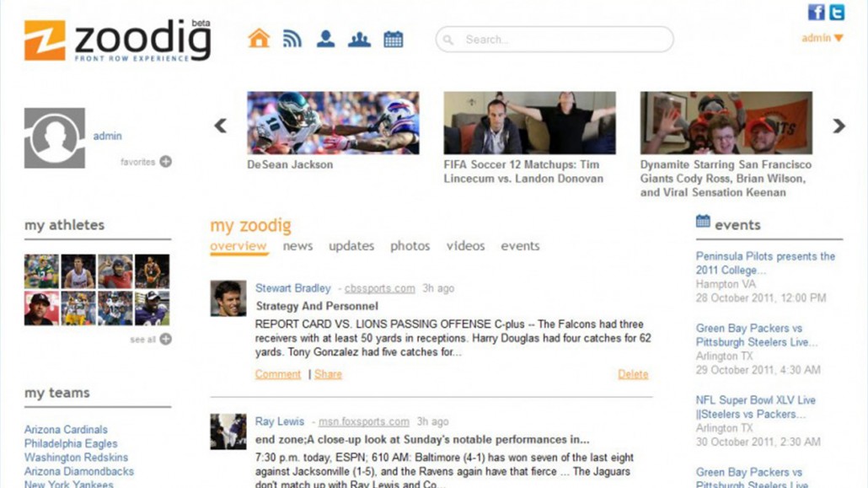This screenshot has width=868, height=488.
Task: Click Share on Stewart Bradley post
Action: (329, 374)
